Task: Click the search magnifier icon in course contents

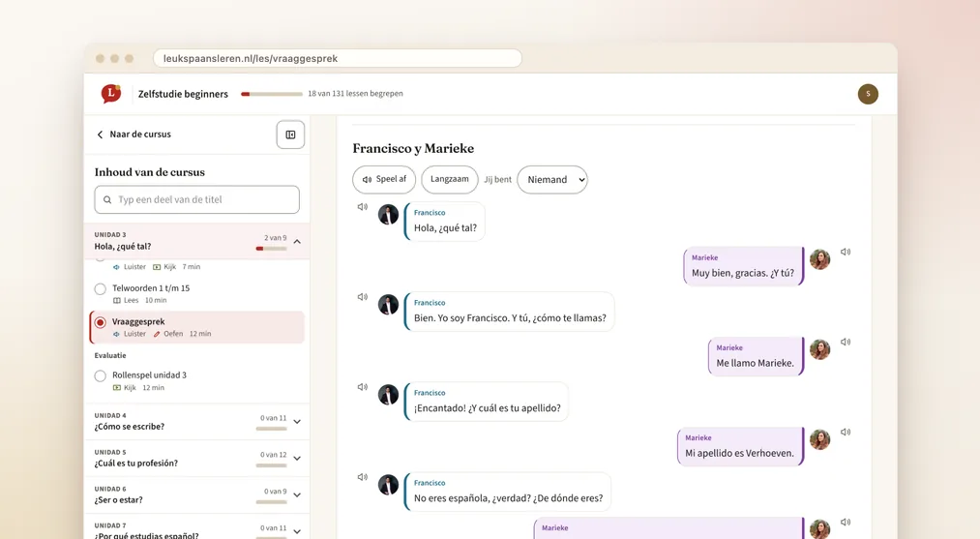Action: pyautogui.click(x=107, y=200)
